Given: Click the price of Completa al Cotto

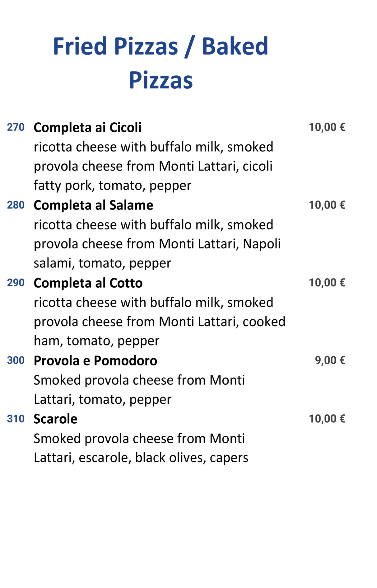Looking at the screenshot, I should tap(327, 283).
